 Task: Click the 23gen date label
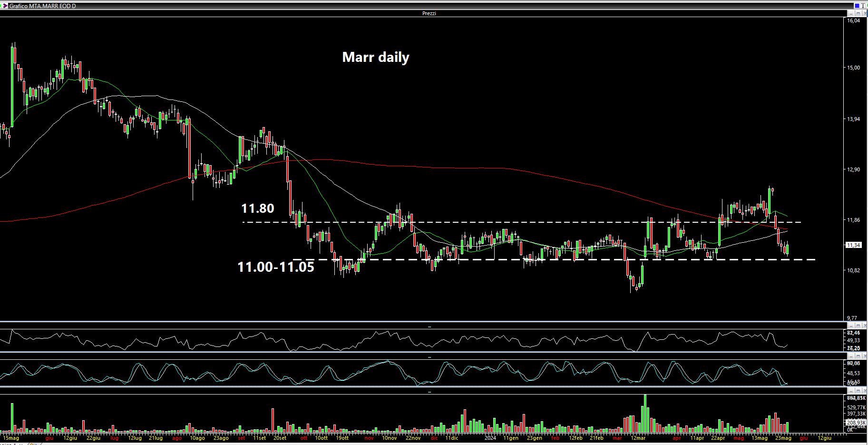[535, 438]
